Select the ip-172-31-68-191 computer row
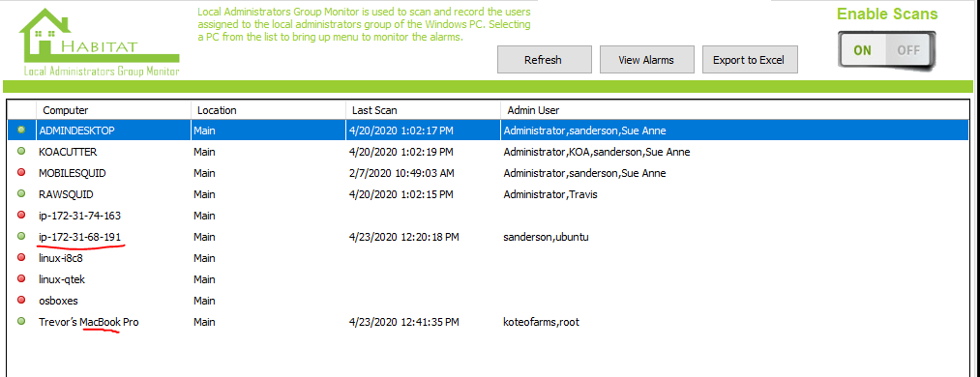Screen dimensions: 980x377 click(x=488, y=237)
